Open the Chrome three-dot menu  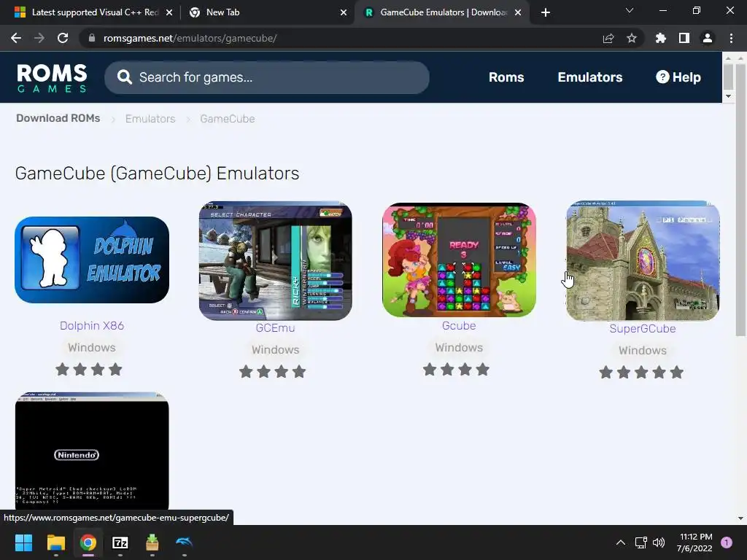pyautogui.click(x=731, y=38)
